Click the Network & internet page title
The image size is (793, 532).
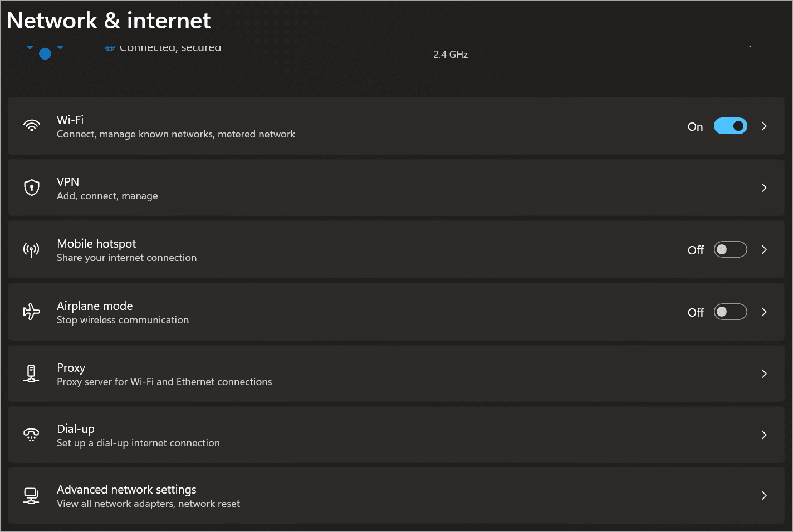point(109,20)
